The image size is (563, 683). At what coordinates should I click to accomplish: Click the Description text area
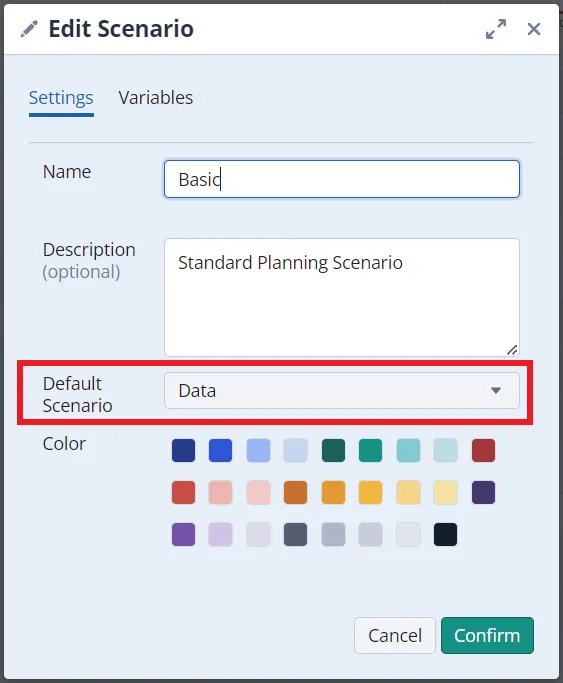point(341,297)
